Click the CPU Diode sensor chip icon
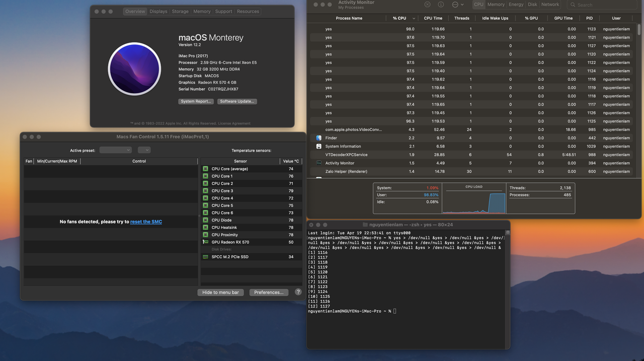 (205, 220)
